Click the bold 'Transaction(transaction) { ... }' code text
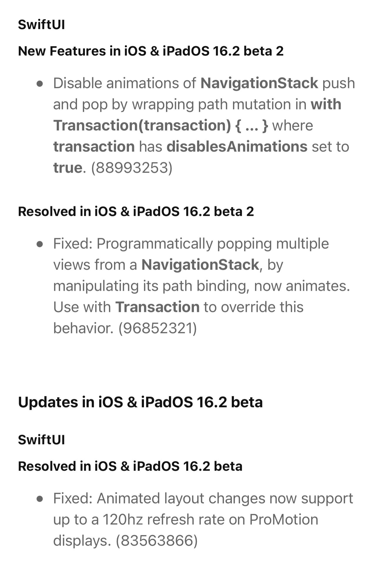 pos(161,126)
